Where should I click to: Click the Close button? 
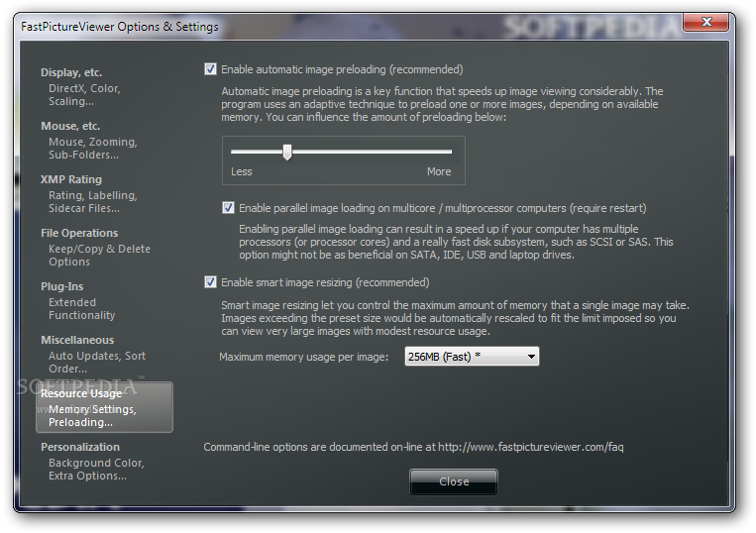tap(454, 481)
